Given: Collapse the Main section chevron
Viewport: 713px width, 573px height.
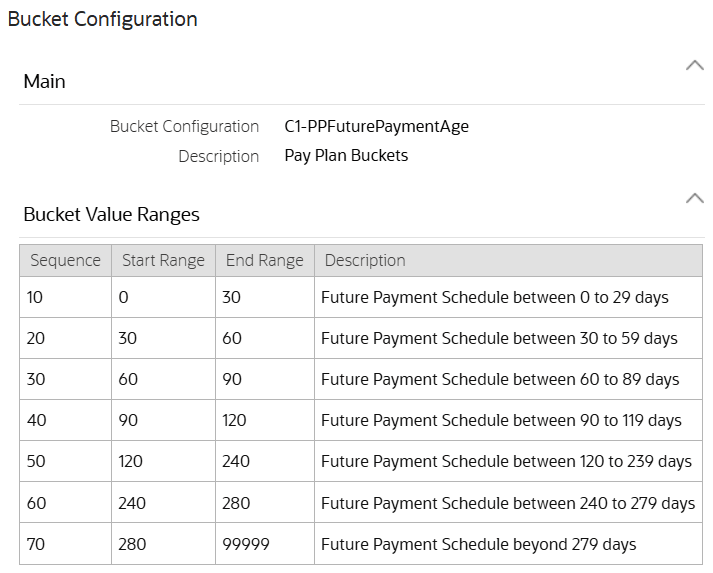Looking at the screenshot, I should 694,65.
